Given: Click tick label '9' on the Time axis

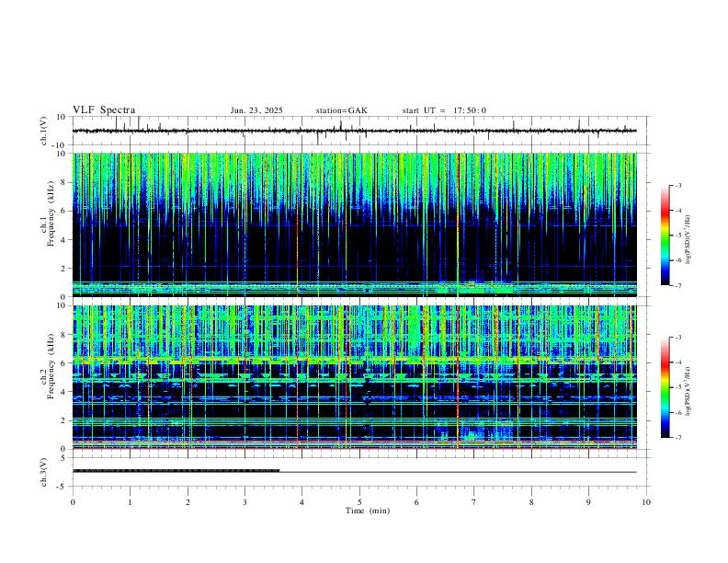Looking at the screenshot, I should coord(588,502).
